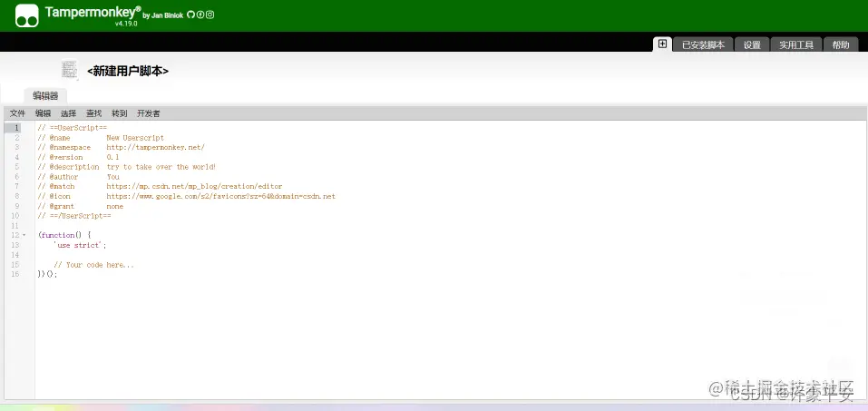Click the script document icon beside title
This screenshot has width=868, height=411.
69,71
